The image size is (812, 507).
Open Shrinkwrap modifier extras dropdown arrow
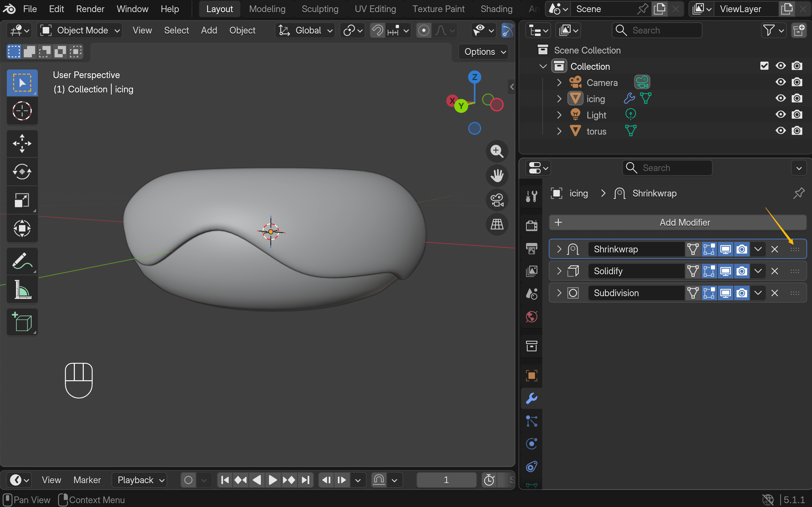coord(758,249)
